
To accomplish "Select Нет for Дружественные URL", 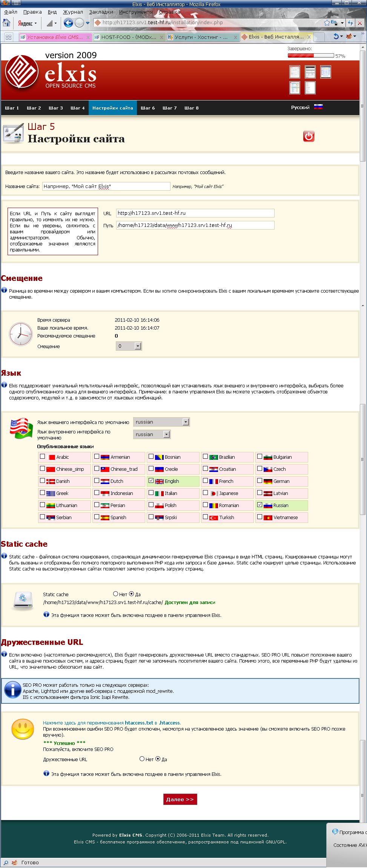I will (x=142, y=759).
